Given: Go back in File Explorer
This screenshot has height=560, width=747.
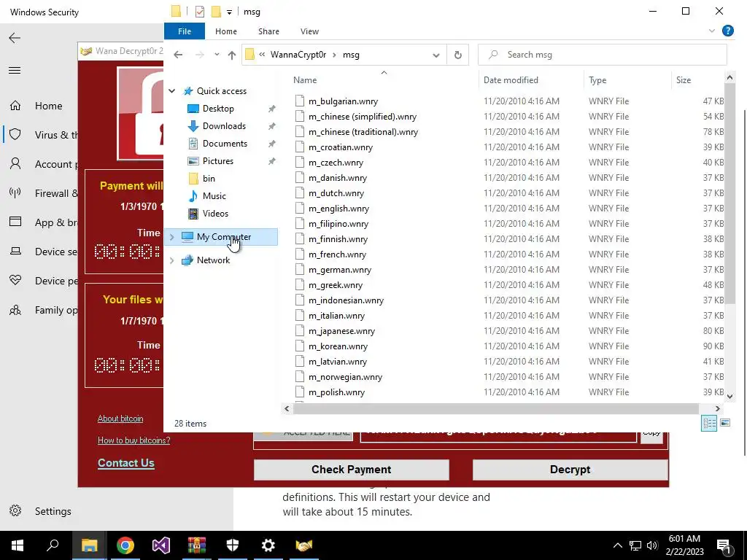Looking at the screenshot, I should click(x=178, y=55).
